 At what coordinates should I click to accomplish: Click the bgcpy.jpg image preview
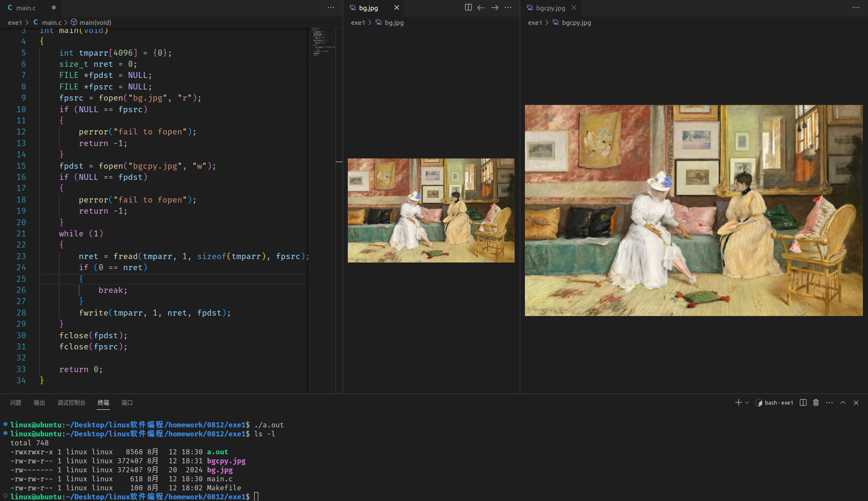[x=693, y=210]
